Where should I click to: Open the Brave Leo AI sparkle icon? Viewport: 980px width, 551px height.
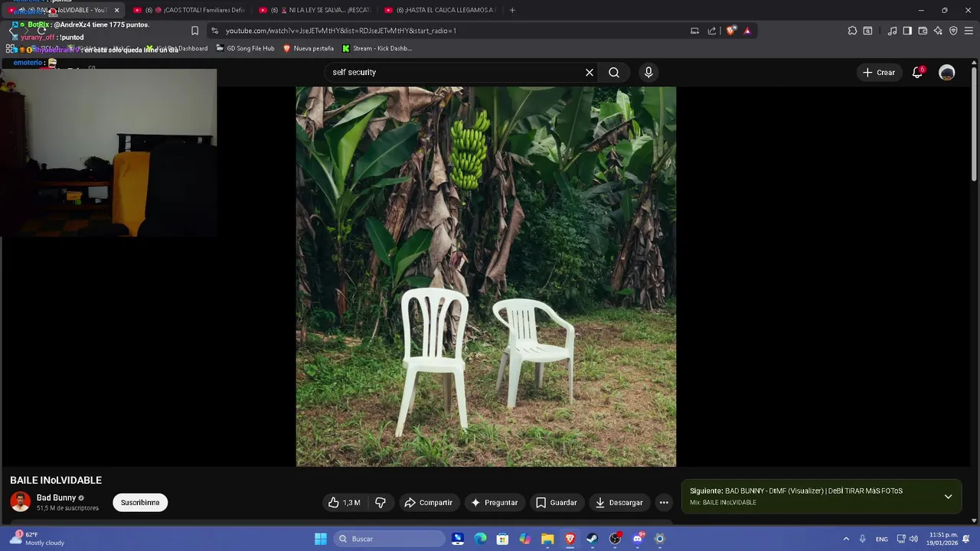tap(938, 31)
